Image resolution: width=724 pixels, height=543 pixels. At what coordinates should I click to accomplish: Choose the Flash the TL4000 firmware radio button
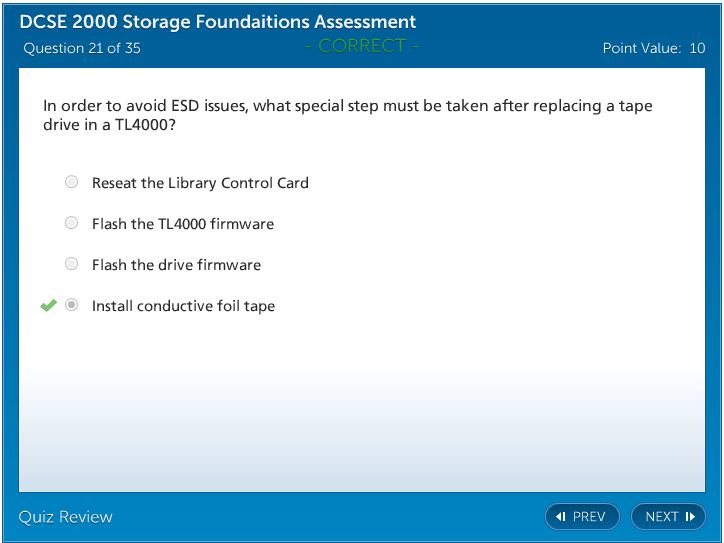click(x=71, y=223)
